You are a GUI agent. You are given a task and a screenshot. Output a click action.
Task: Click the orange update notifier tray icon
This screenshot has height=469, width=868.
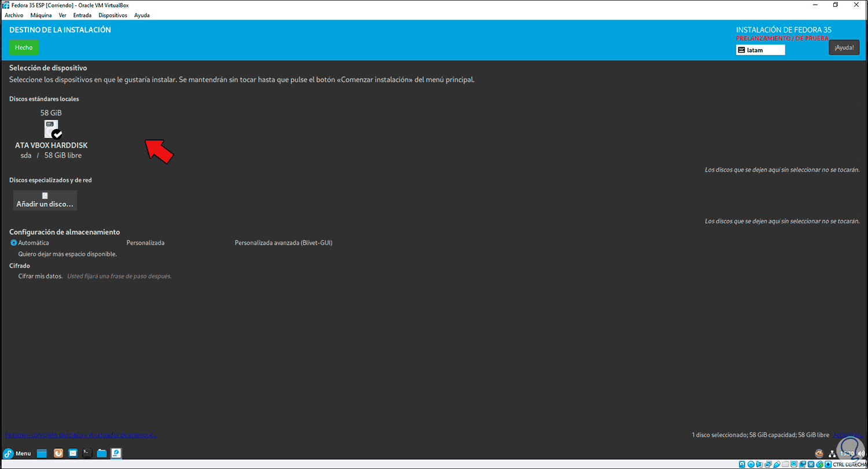click(819, 454)
